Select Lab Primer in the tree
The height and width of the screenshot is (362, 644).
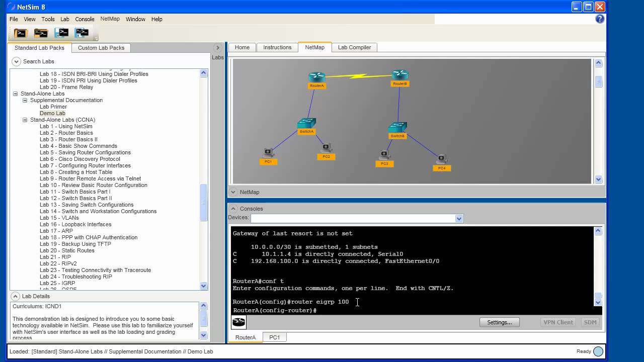[53, 107]
